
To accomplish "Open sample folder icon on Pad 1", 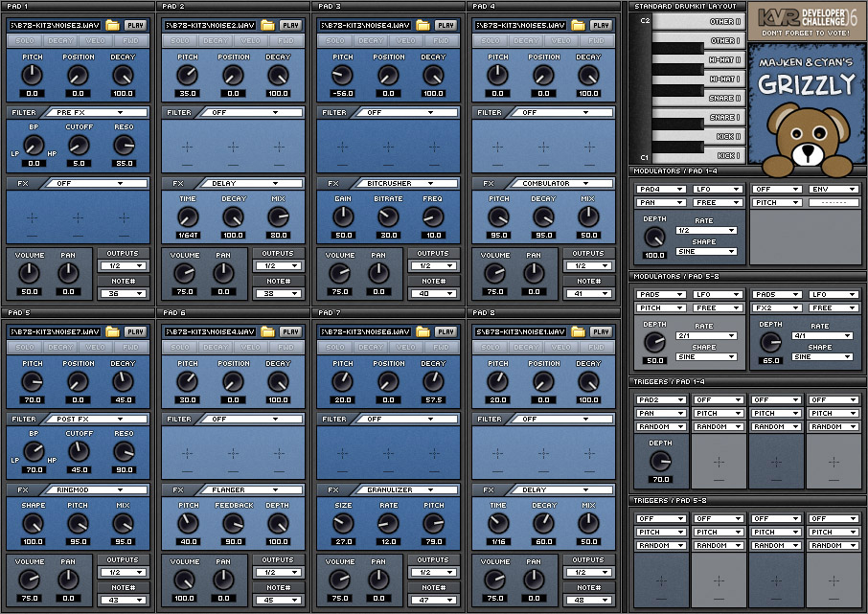I will [x=112, y=25].
